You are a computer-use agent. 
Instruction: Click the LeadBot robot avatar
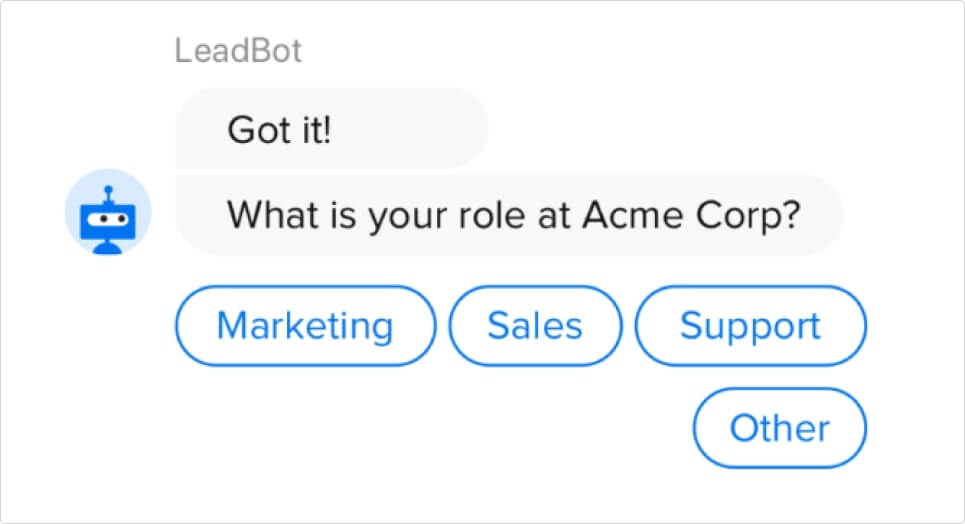pyautogui.click(x=108, y=212)
